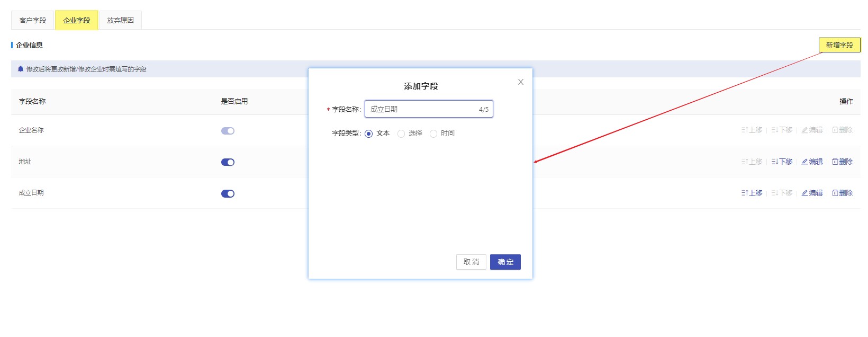The height and width of the screenshot is (337, 868).
Task: Edit the 地址 field row
Action: pyautogui.click(x=812, y=162)
